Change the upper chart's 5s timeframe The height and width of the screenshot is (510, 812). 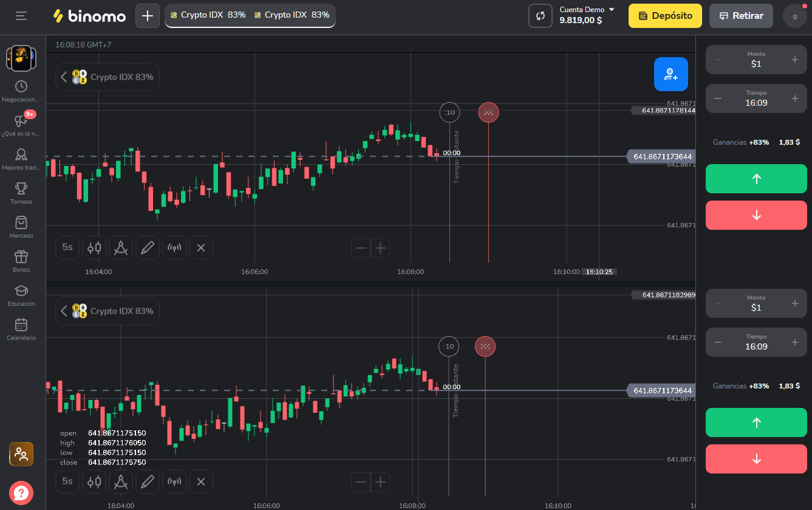[67, 247]
